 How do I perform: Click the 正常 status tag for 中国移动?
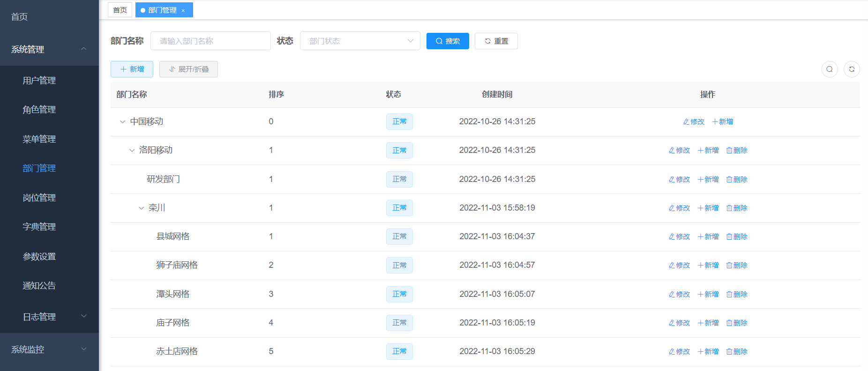coord(399,121)
